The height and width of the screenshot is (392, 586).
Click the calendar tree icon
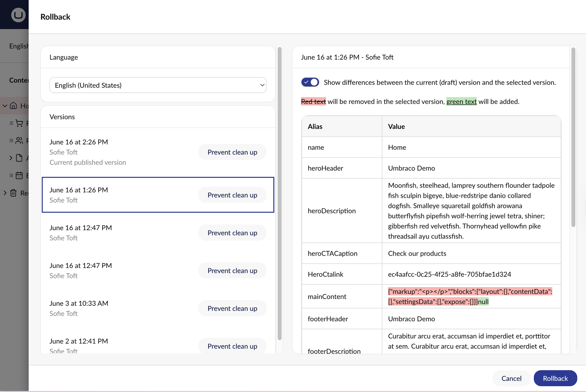pos(19,175)
